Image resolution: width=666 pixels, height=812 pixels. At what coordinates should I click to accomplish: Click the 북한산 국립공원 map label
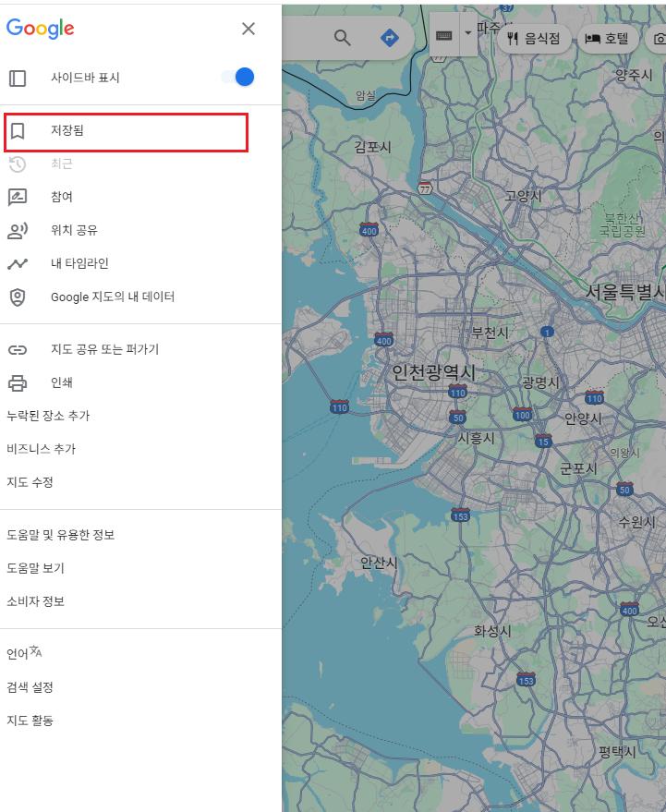(623, 224)
